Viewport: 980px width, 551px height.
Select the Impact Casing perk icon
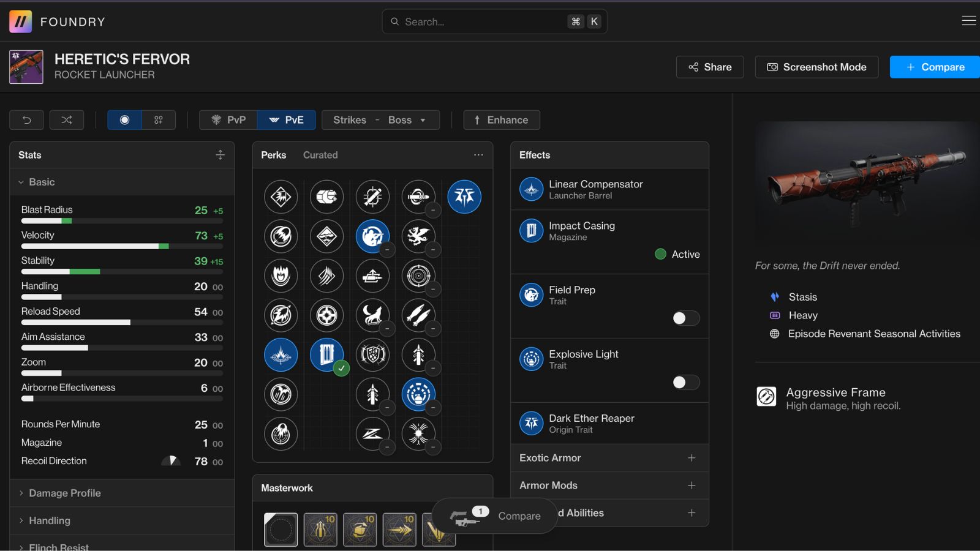326,354
